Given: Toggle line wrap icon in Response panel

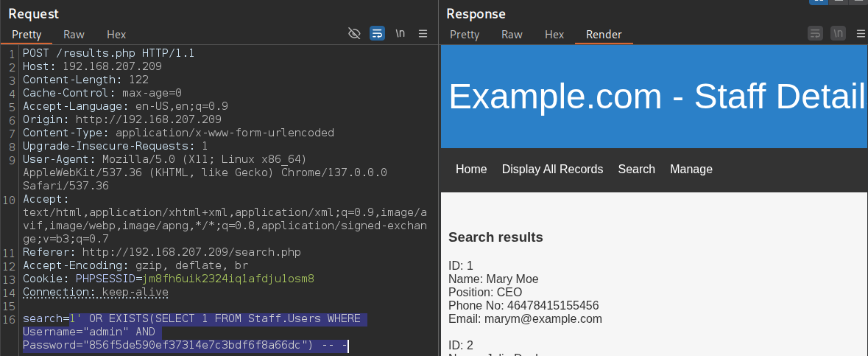Looking at the screenshot, I should (x=816, y=33).
